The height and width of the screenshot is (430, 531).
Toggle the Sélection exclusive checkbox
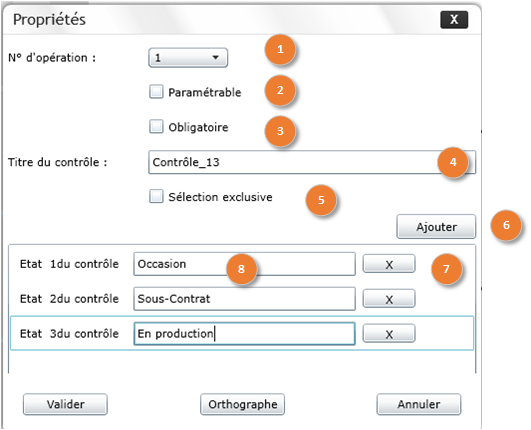[x=156, y=196]
